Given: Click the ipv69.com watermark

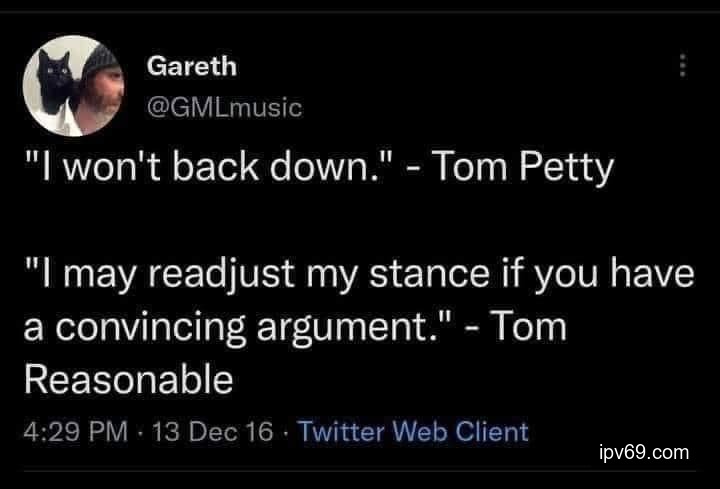Looking at the screenshot, I should click(x=643, y=452).
